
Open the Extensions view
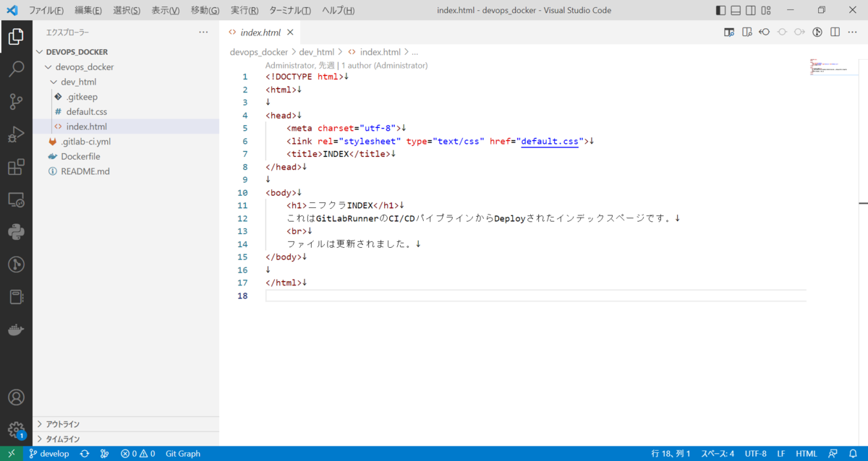click(16, 168)
